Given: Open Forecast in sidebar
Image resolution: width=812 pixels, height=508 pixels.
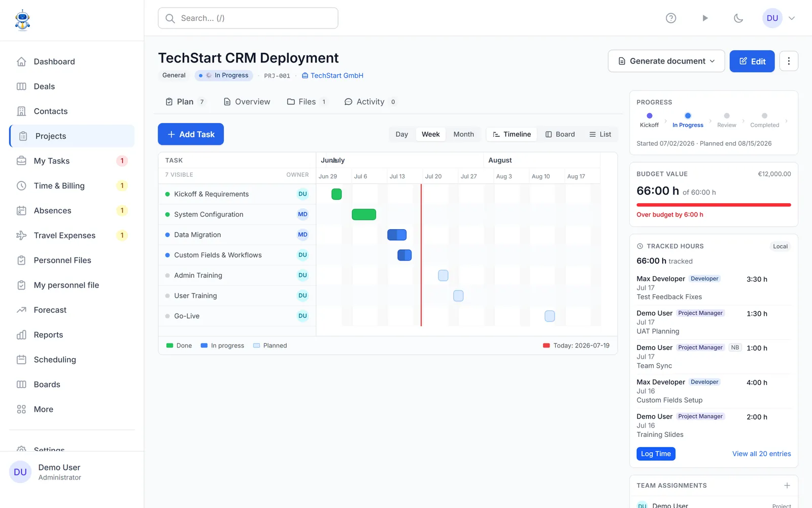Looking at the screenshot, I should (x=72, y=310).
